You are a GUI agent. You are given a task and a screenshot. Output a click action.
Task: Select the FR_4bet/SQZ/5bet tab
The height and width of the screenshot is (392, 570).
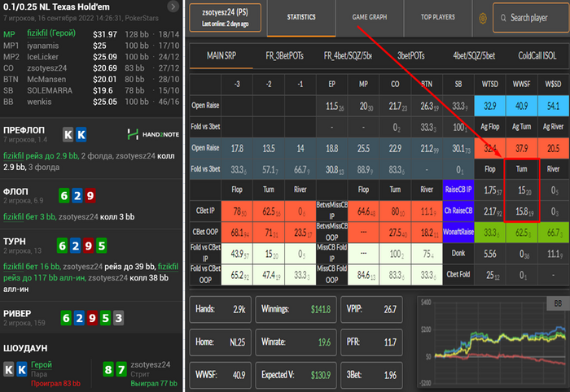[x=348, y=55]
